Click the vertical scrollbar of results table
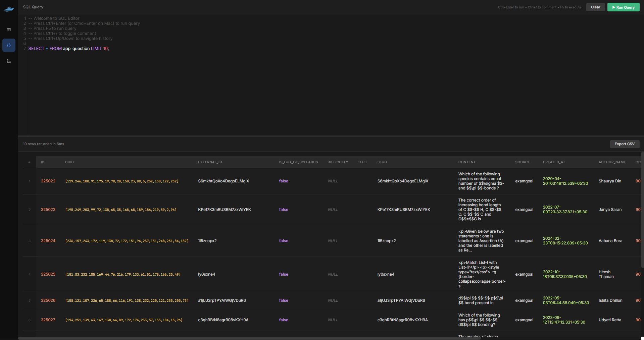 [x=642, y=210]
